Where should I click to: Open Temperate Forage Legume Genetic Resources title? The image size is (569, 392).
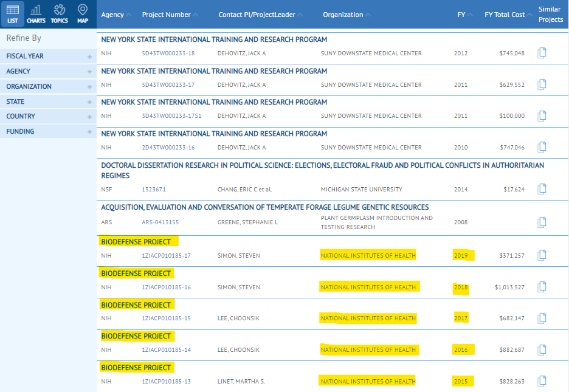tap(265, 207)
